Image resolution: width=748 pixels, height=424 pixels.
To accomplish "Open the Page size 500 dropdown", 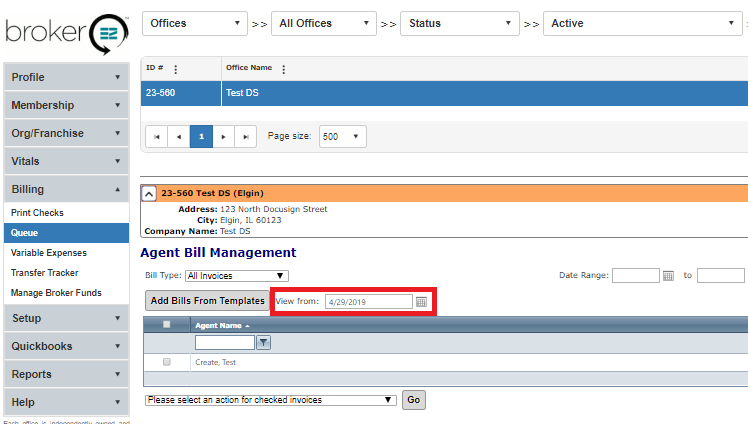I will click(343, 137).
